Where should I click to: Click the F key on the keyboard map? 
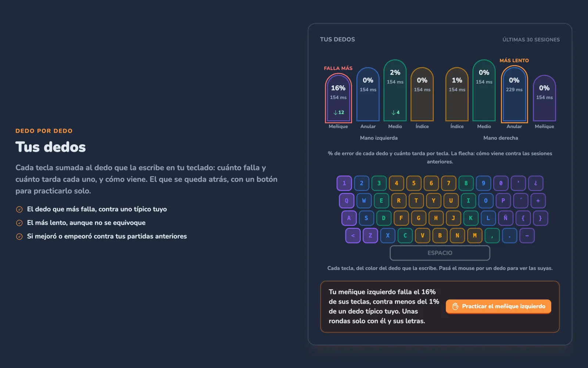pyautogui.click(x=401, y=218)
